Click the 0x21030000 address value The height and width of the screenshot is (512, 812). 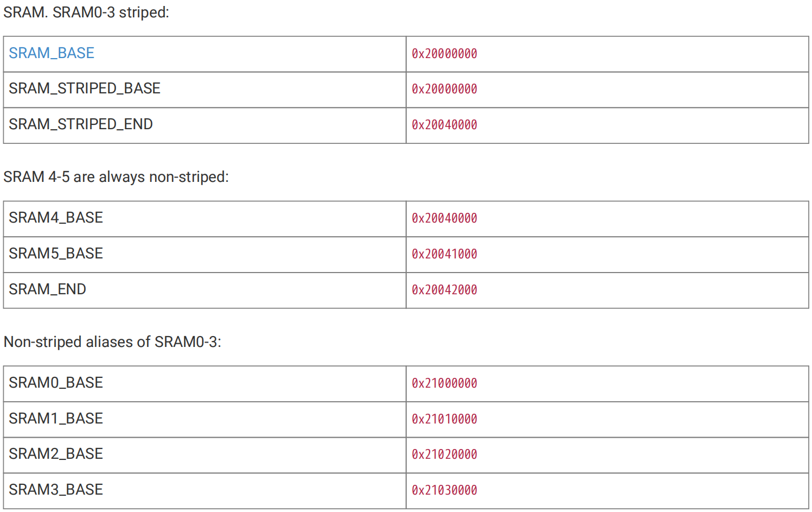coord(444,490)
